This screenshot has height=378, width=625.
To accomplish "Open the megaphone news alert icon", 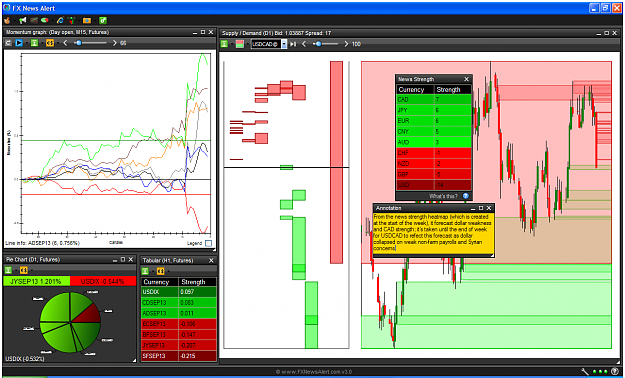I will (22, 20).
